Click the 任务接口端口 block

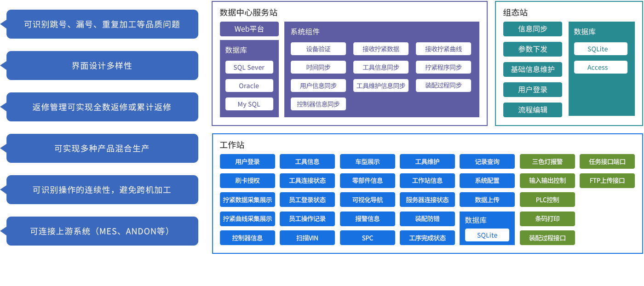click(607, 161)
